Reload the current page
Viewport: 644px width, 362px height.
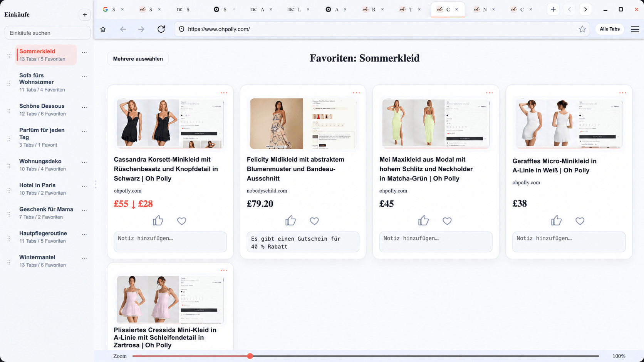tap(161, 29)
